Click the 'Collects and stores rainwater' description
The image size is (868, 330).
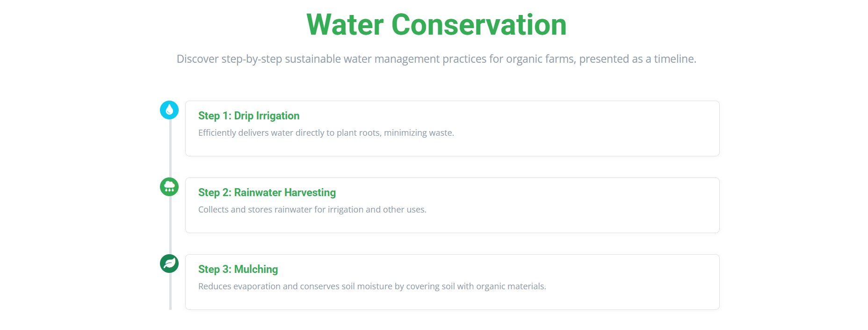coord(312,210)
